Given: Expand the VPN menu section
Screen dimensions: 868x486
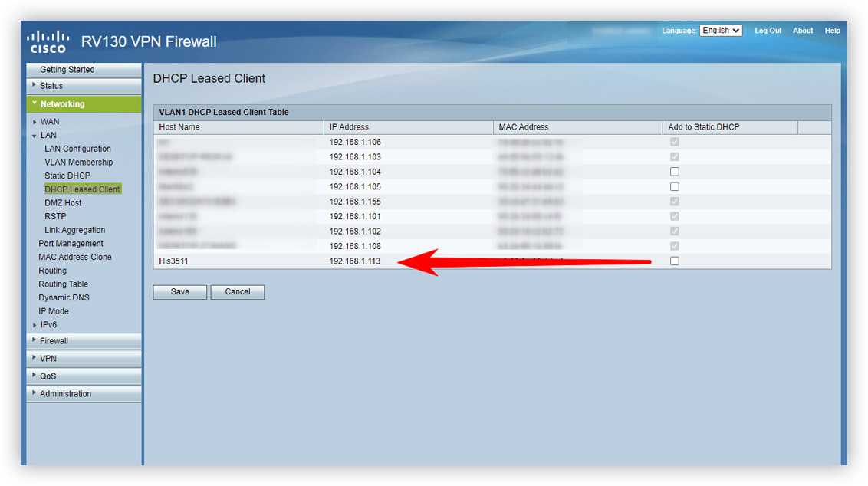Looking at the screenshot, I should click(84, 359).
